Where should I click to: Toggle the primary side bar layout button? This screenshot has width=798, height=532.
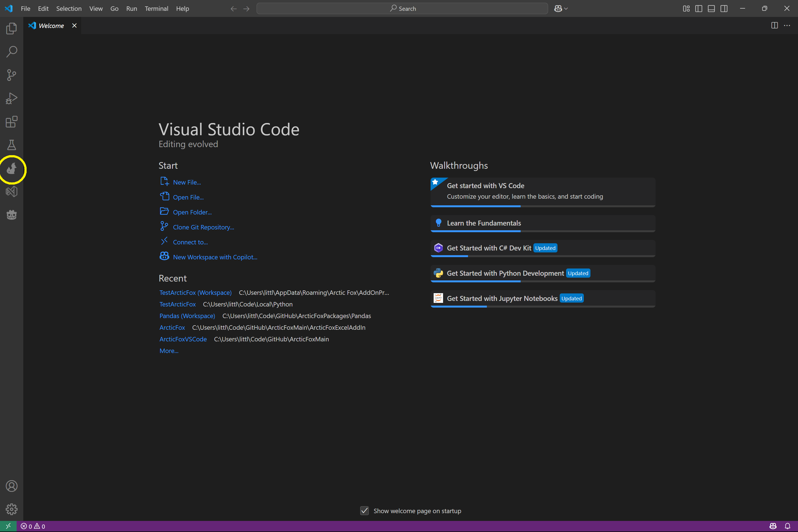coord(699,9)
